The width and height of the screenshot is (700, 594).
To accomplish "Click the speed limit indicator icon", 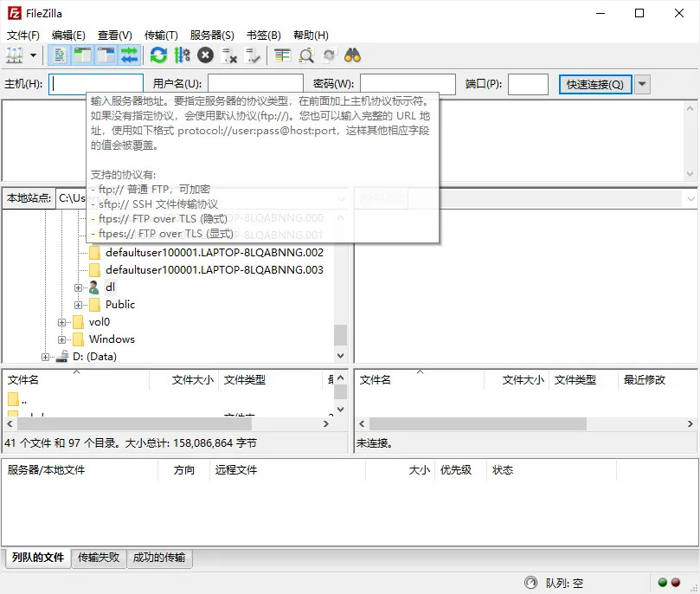I will click(530, 583).
